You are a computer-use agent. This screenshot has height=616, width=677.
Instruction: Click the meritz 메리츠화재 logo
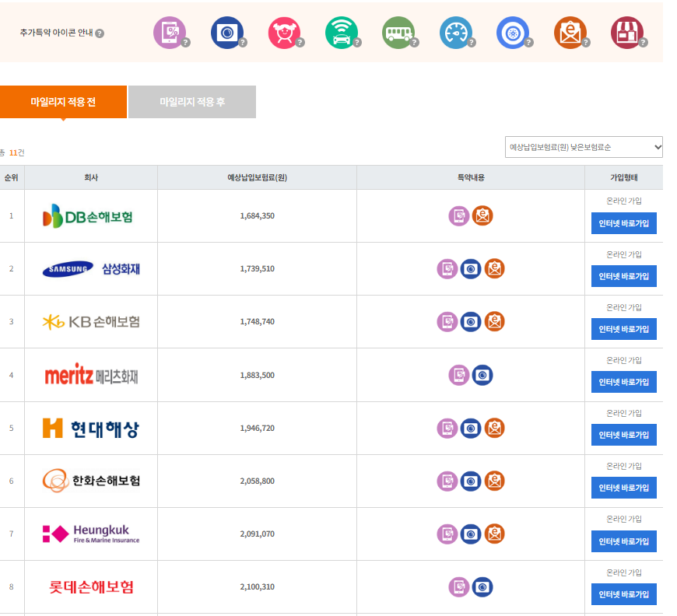pyautogui.click(x=91, y=375)
